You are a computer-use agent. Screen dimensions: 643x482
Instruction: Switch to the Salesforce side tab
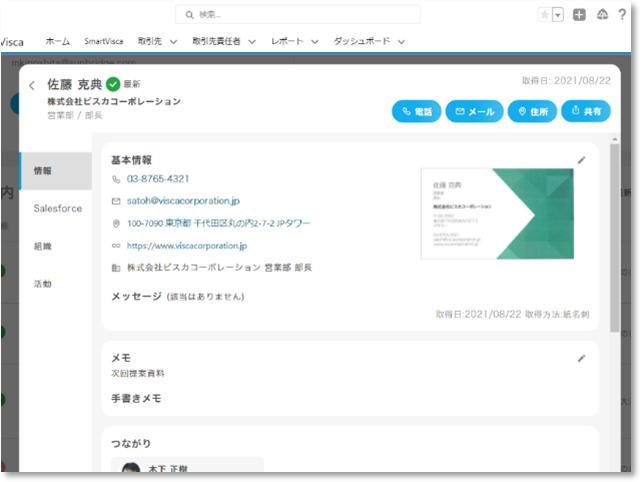pos(58,209)
